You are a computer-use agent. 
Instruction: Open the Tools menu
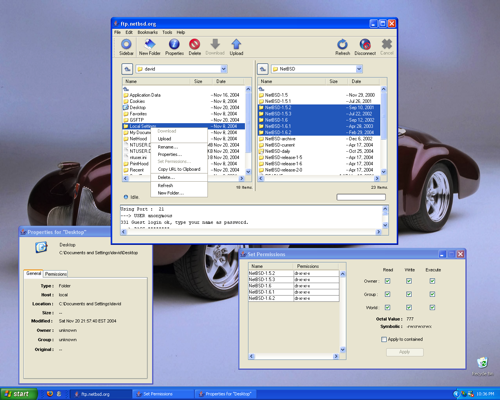[167, 32]
